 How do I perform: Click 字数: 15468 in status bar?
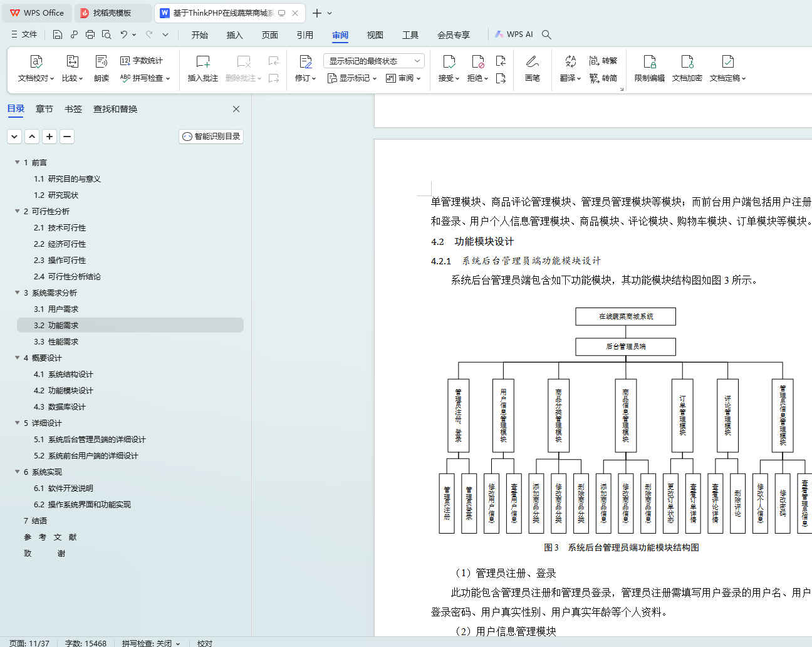point(86,643)
